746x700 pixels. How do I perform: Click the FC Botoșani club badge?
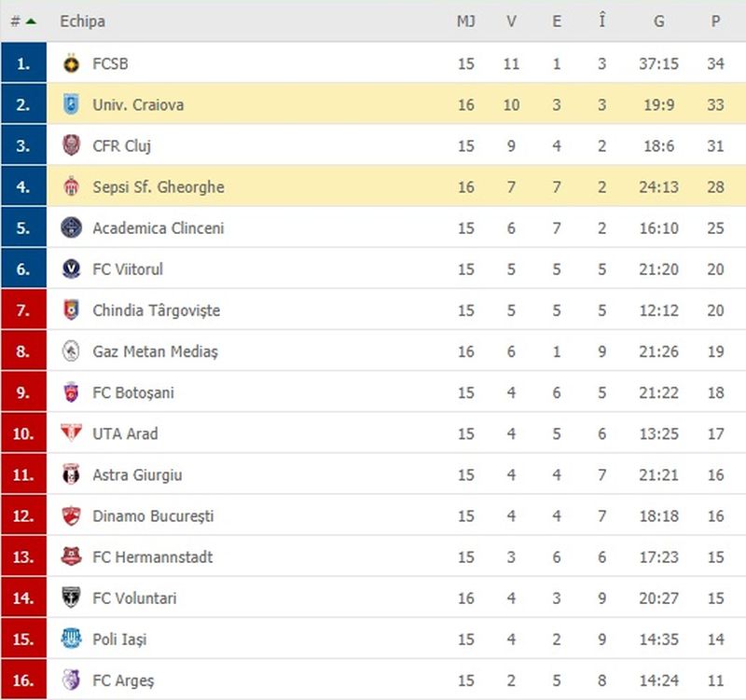[x=72, y=392]
